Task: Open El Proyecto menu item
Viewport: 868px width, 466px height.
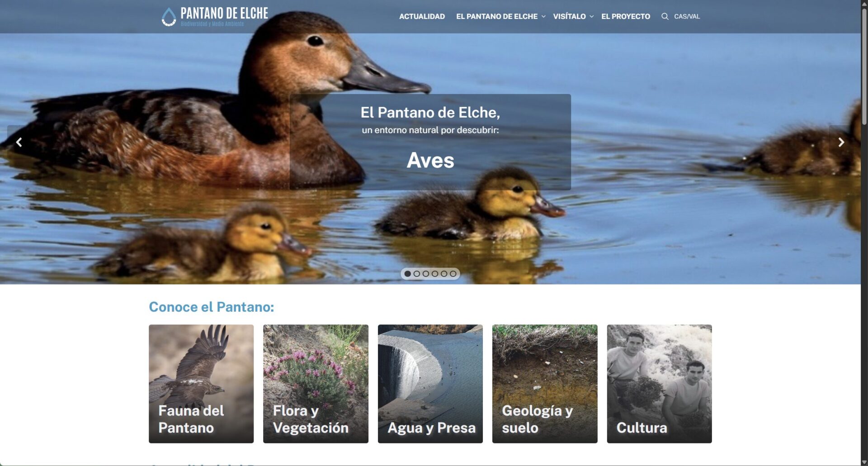Action: (x=626, y=16)
